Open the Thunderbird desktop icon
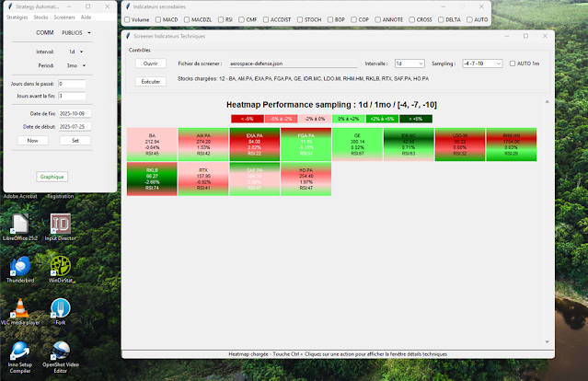The width and height of the screenshot is (588, 381). [x=19, y=267]
